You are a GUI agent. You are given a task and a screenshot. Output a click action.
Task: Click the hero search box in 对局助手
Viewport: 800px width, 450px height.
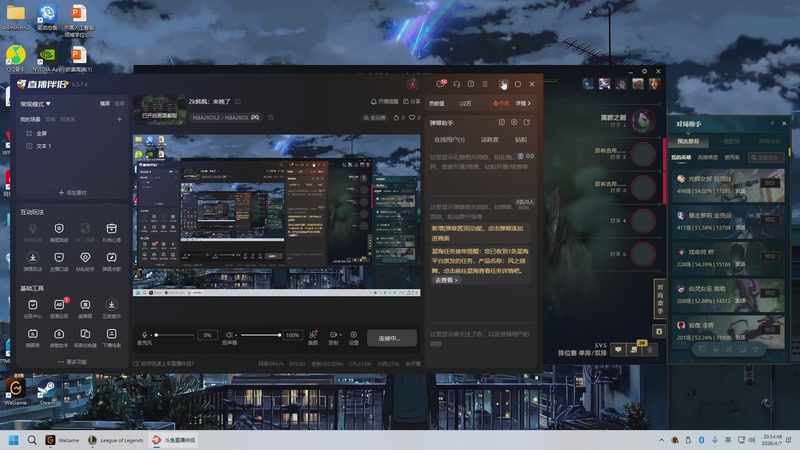(x=766, y=158)
